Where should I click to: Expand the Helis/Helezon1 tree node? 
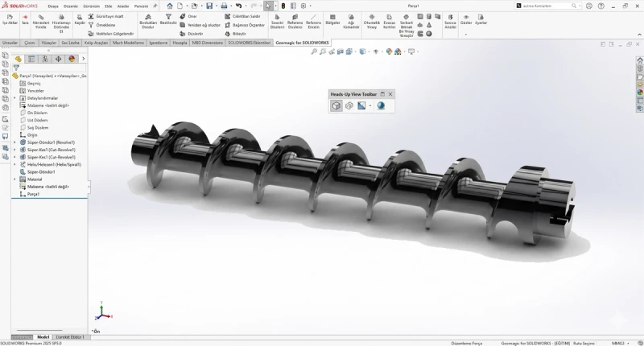(14, 165)
